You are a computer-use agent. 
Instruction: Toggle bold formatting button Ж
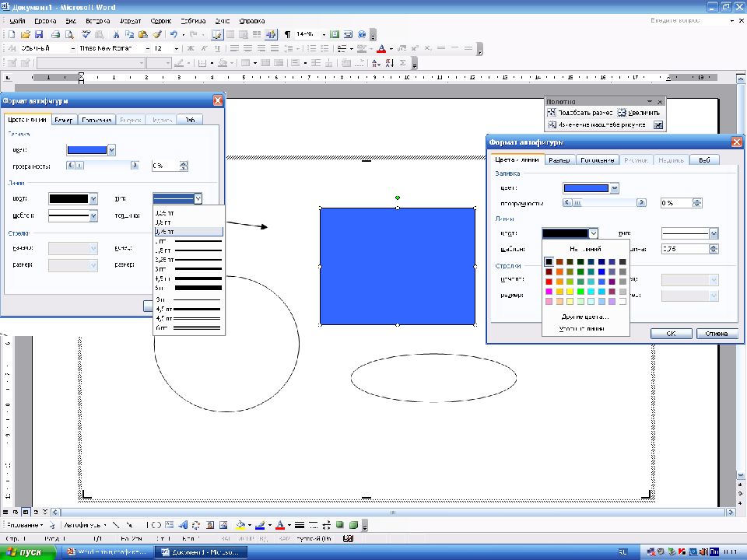point(191,48)
